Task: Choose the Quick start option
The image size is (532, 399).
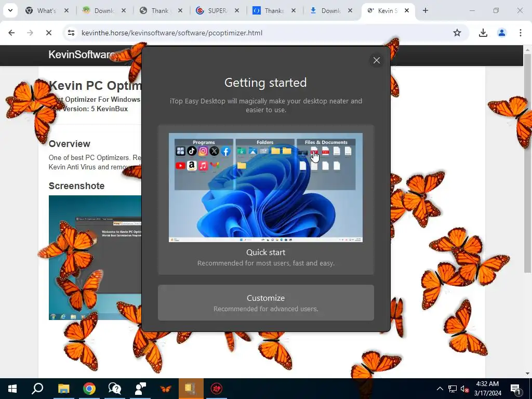Action: pos(265,200)
